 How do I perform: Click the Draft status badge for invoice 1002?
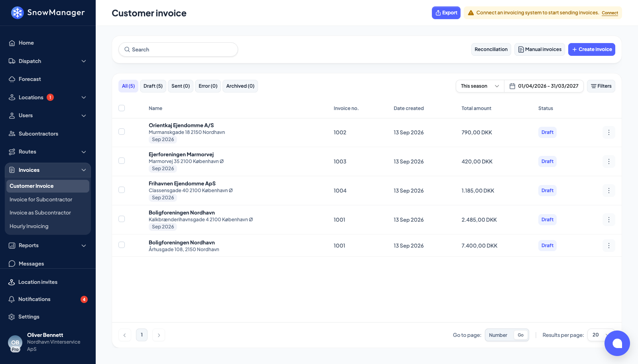[547, 132]
